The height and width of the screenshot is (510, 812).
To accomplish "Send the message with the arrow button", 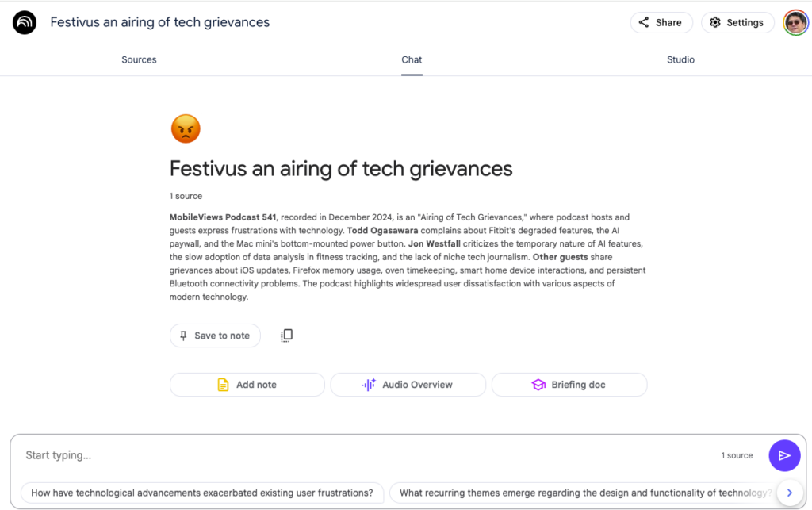I will 784,455.
